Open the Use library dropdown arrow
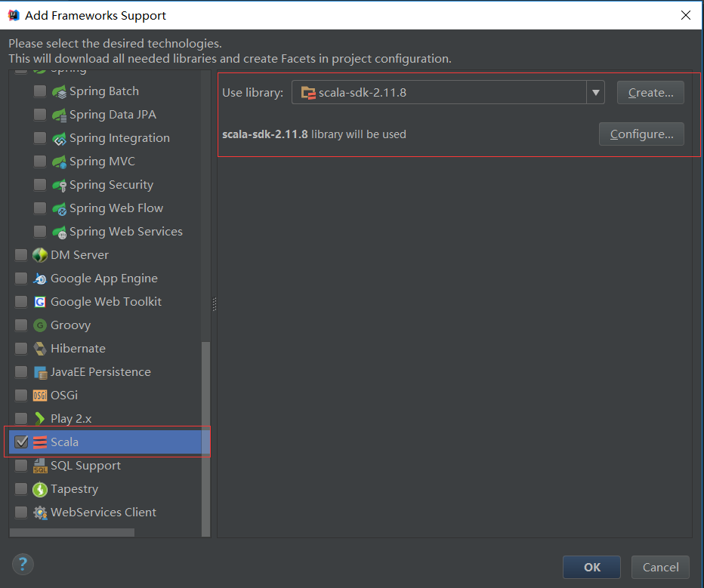The width and height of the screenshot is (704, 588). [596, 92]
